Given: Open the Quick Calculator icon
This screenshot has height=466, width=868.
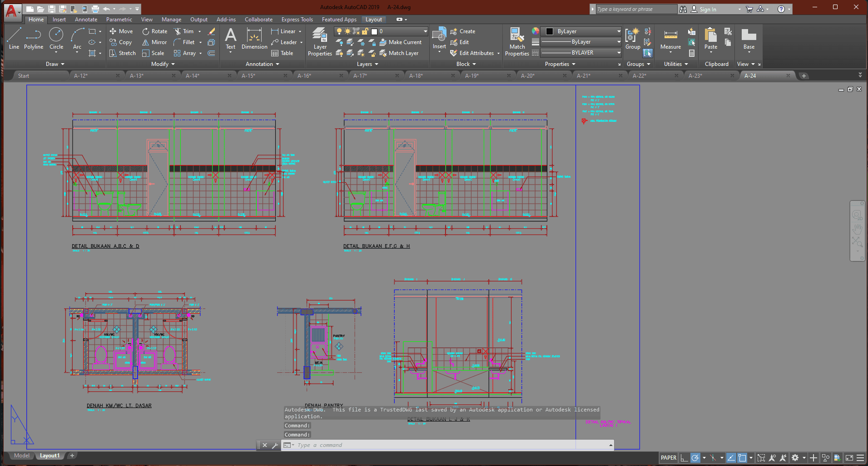Looking at the screenshot, I should point(692,53).
